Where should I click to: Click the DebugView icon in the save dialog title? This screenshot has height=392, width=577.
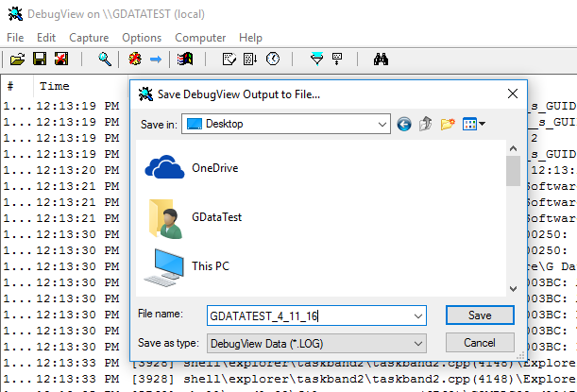145,94
